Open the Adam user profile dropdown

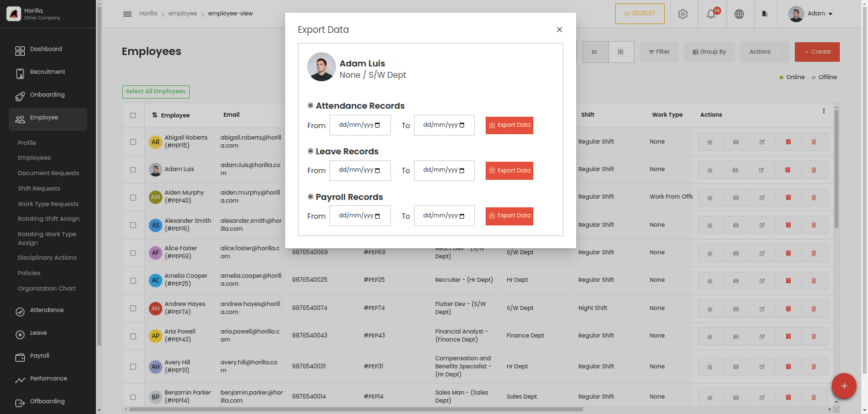810,14
